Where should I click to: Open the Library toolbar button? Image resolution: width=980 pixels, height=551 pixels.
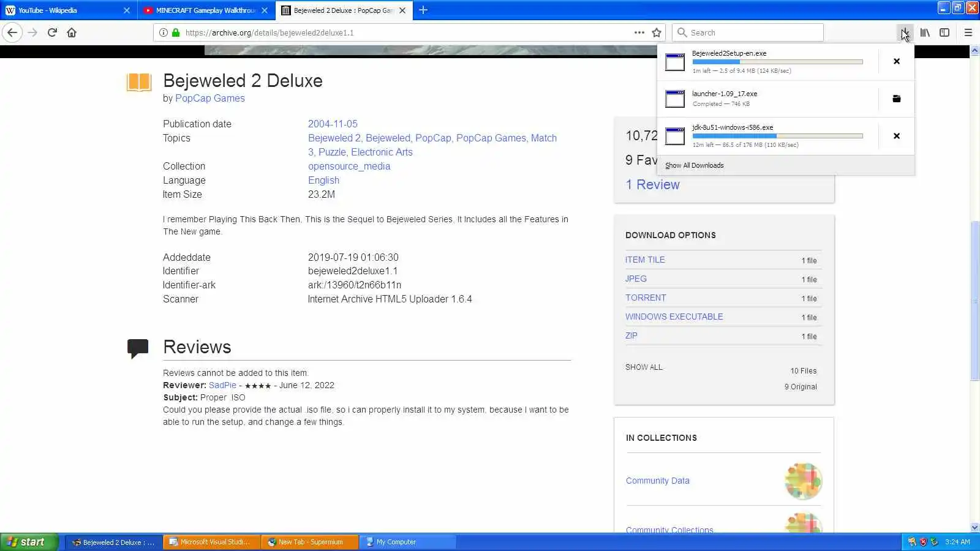pyautogui.click(x=925, y=32)
